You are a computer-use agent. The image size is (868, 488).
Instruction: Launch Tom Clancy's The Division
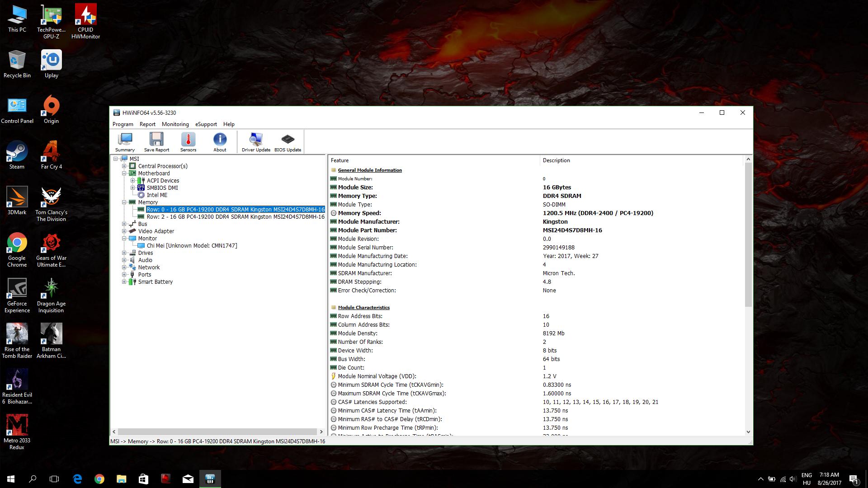(x=51, y=204)
